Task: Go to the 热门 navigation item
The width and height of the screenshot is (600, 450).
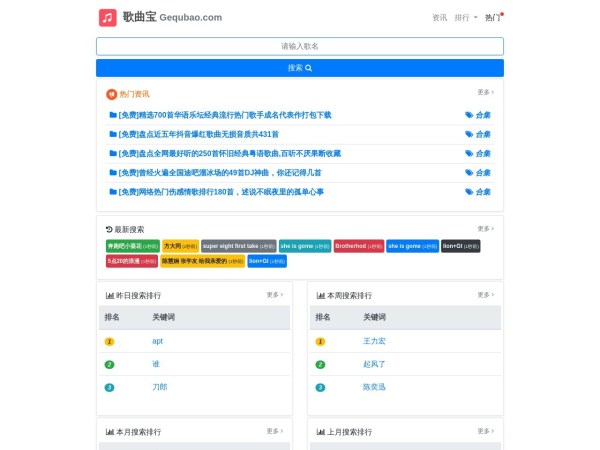Action: click(x=492, y=17)
